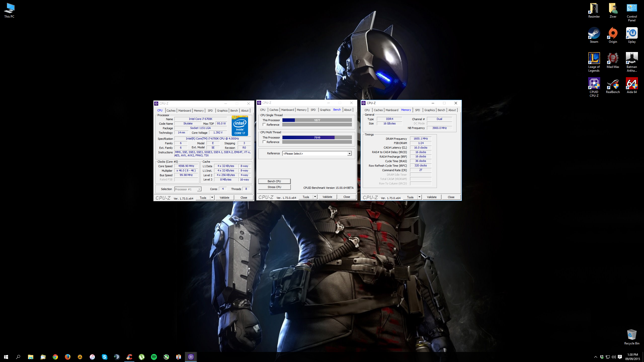
Task: Click the Intel Core i7 logo badge
Action: [240, 126]
